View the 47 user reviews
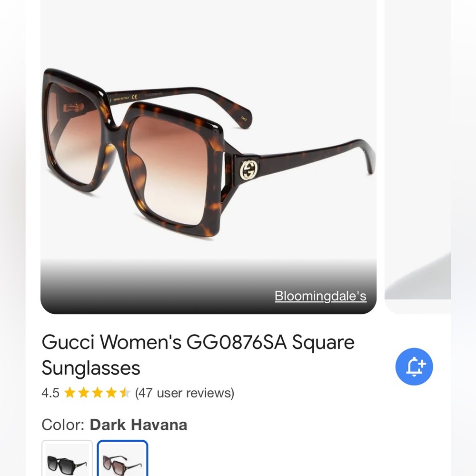Viewport: 476px width, 476px height. pos(185,393)
